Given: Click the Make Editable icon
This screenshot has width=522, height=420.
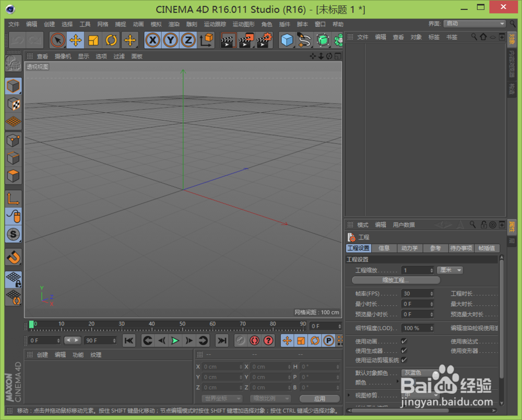Looking at the screenshot, I should coord(14,63).
